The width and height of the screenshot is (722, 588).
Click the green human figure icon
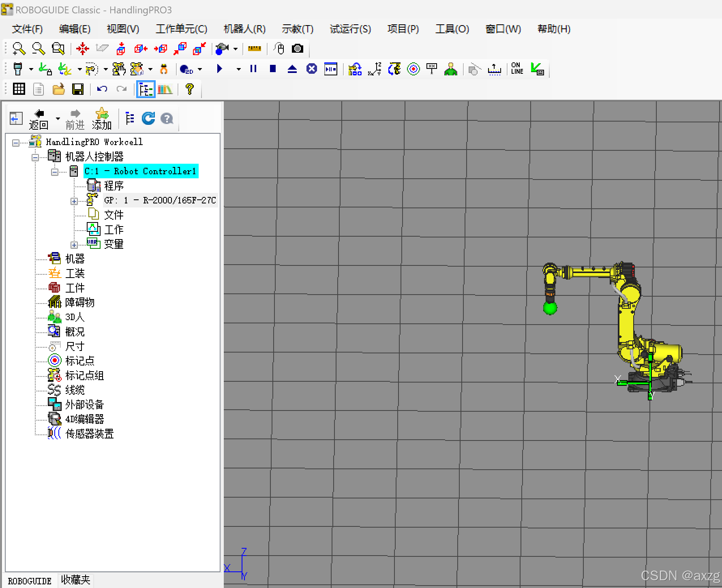pos(451,69)
